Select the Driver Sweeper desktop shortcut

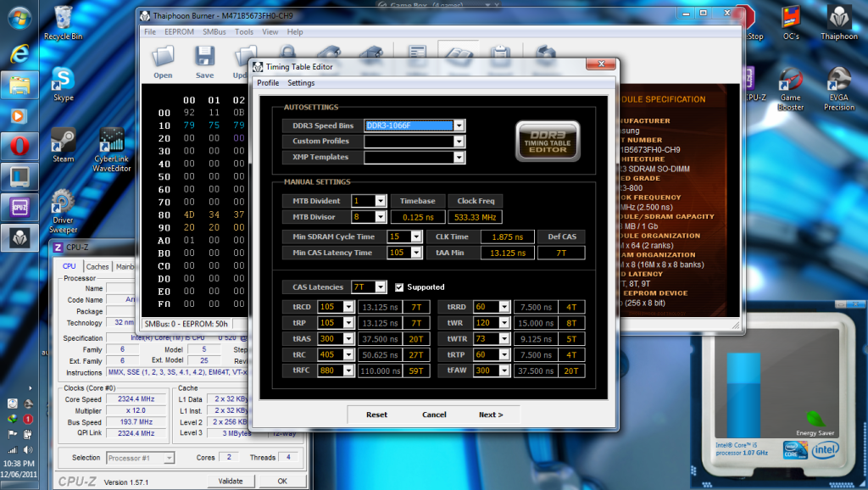tap(63, 211)
